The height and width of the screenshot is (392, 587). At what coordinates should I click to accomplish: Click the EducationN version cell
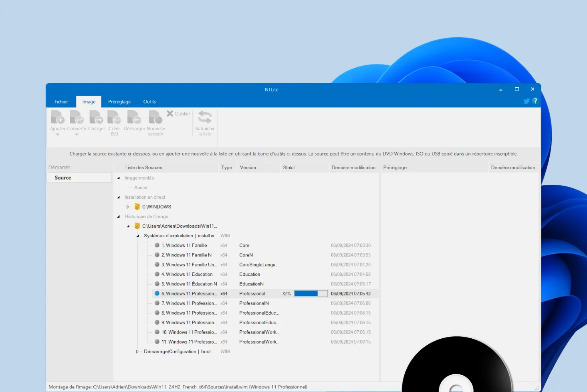[x=251, y=284]
